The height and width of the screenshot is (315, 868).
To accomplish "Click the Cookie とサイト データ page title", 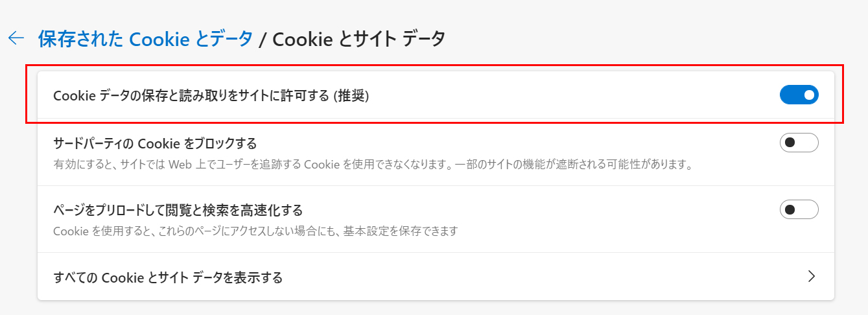I will click(358, 39).
